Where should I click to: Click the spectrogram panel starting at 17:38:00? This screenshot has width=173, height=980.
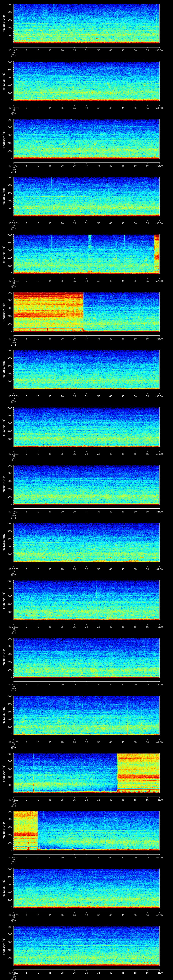pos(86,543)
